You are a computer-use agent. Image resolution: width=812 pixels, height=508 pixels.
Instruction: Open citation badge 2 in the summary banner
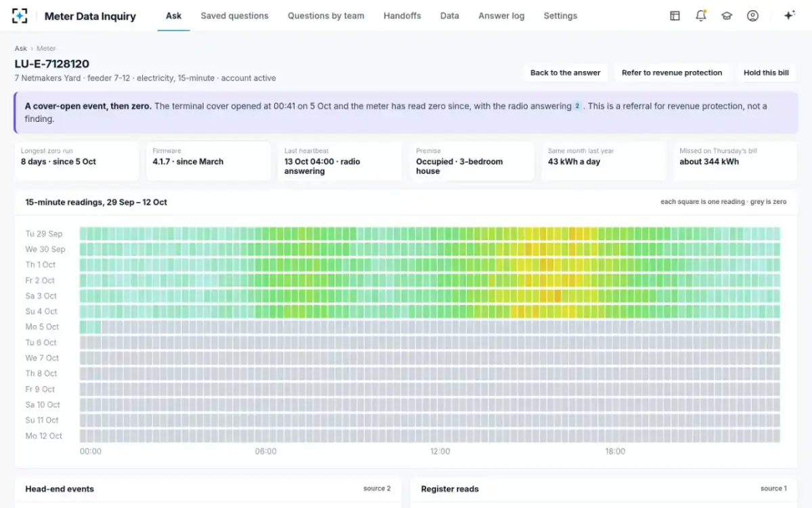click(x=577, y=106)
